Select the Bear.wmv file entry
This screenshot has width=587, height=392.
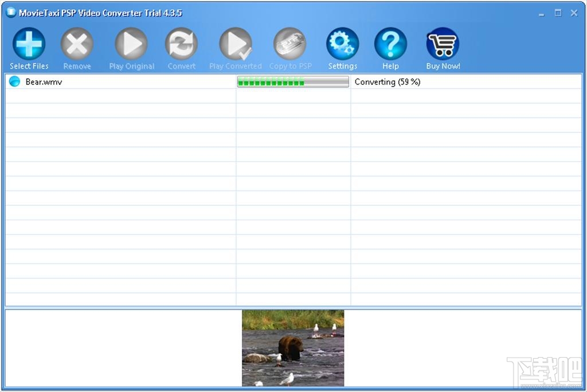43,81
